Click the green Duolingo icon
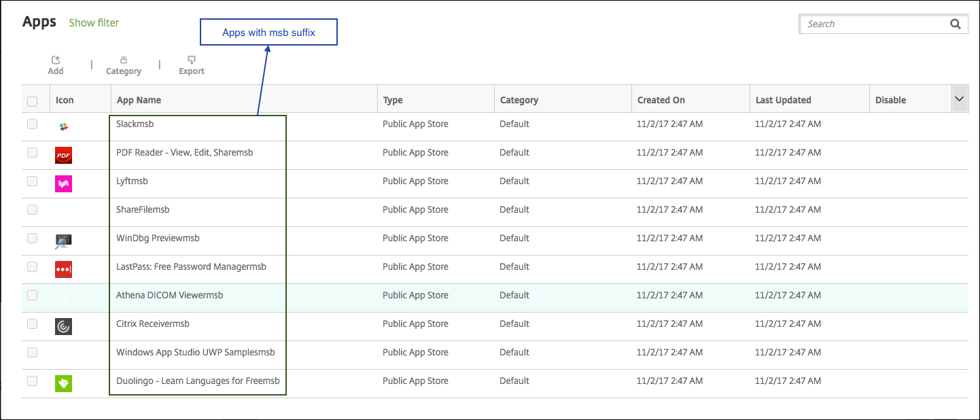The width and height of the screenshot is (980, 420). pos(63,383)
